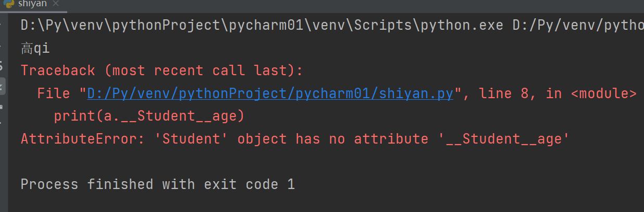644x212 pixels.
Task: Open the shiyan.py traceback file link
Action: click(x=270, y=93)
